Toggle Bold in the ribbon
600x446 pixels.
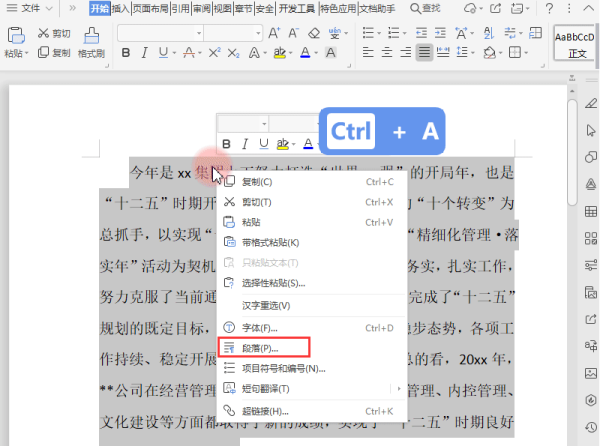[126, 52]
